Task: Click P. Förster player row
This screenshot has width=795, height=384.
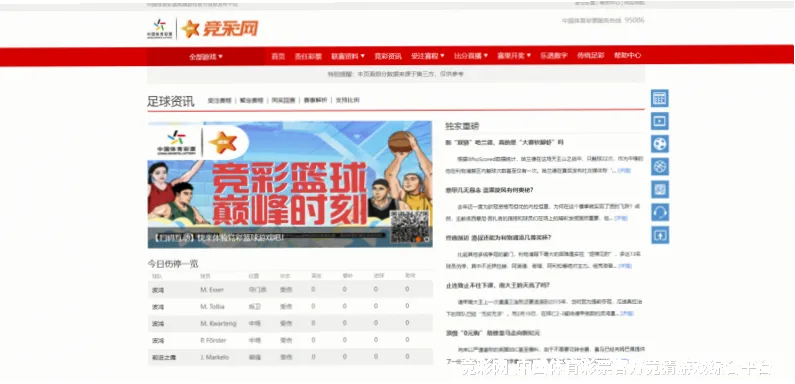Action: coord(290,340)
